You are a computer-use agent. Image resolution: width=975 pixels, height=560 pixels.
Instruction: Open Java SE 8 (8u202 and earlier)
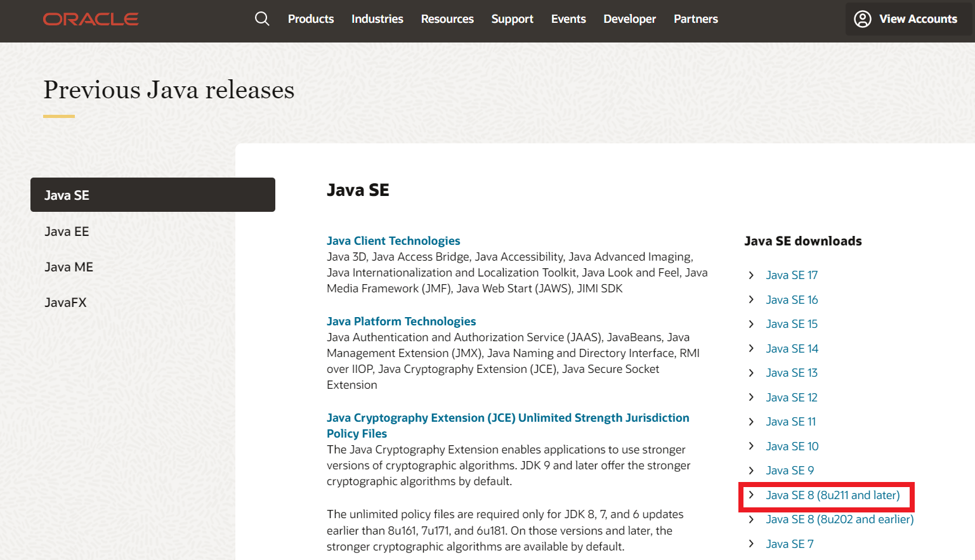[840, 519]
